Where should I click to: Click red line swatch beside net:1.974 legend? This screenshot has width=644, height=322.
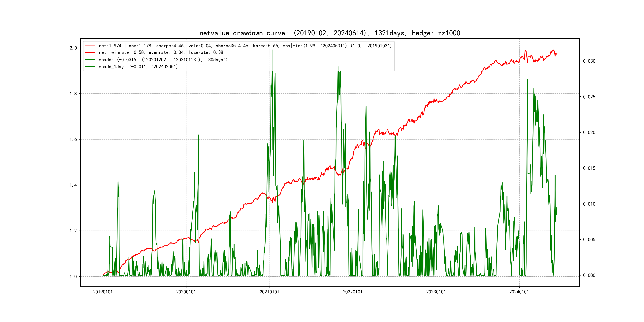click(90, 46)
